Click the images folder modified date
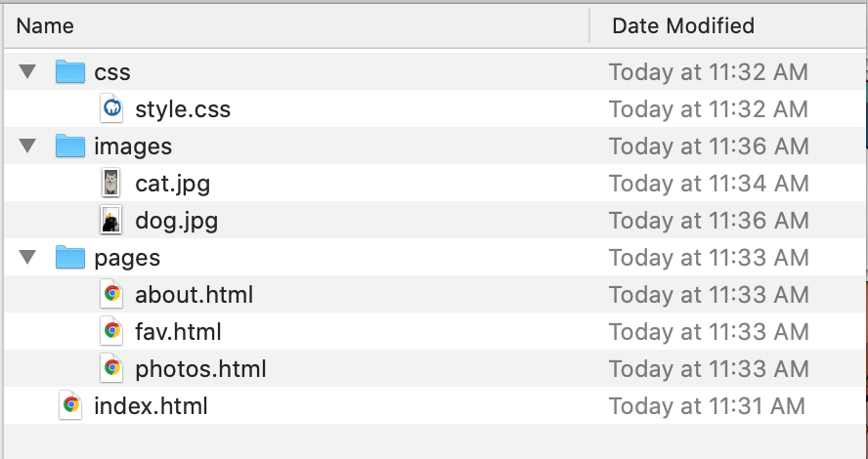 [x=709, y=146]
